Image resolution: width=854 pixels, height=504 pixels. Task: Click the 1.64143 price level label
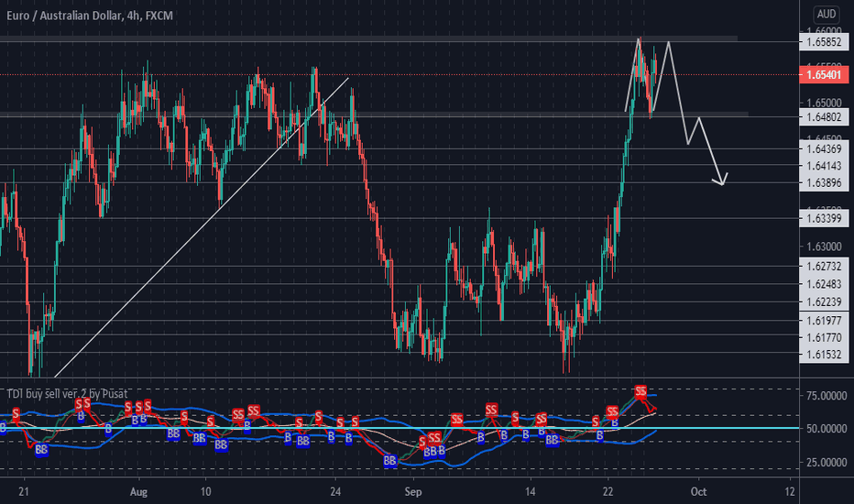[824, 166]
